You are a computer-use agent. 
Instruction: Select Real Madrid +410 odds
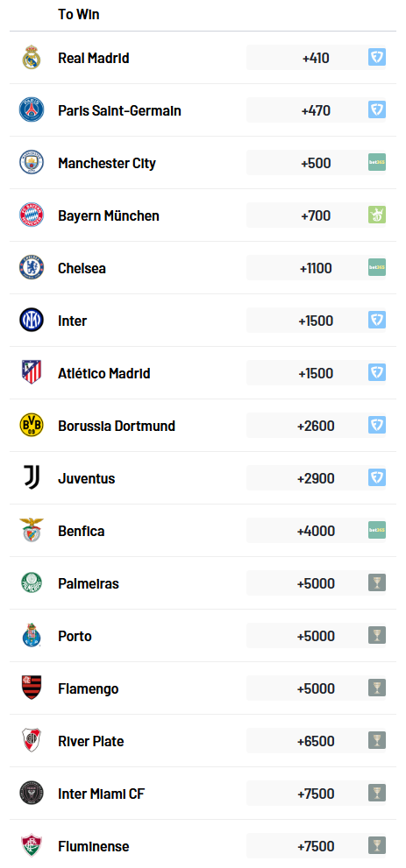308,58
